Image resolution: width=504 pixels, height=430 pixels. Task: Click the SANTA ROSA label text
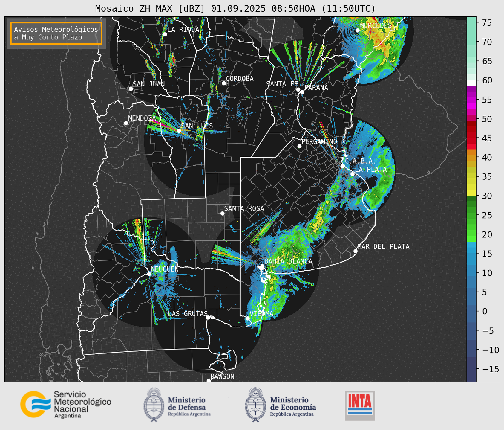[x=244, y=208]
